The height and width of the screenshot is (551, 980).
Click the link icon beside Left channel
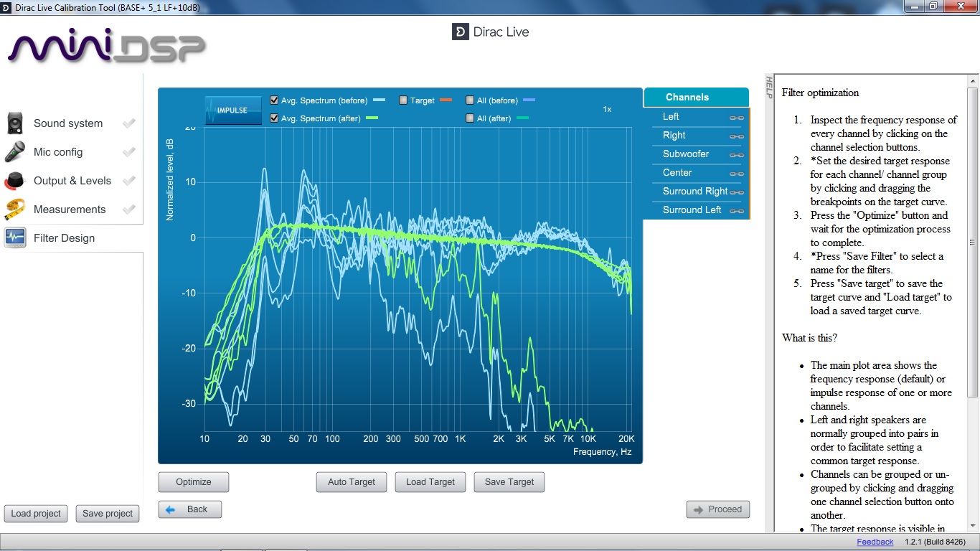(x=736, y=118)
